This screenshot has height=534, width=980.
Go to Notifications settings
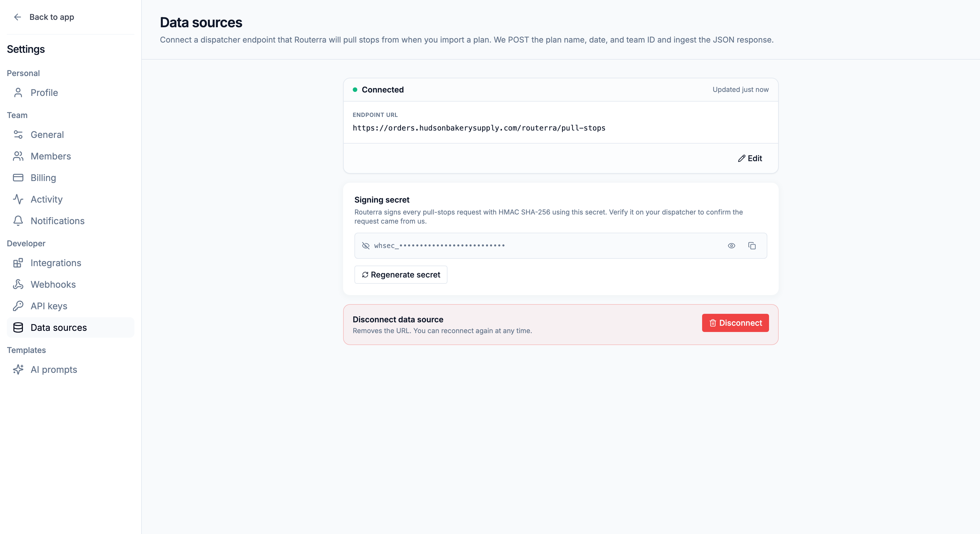point(70,221)
